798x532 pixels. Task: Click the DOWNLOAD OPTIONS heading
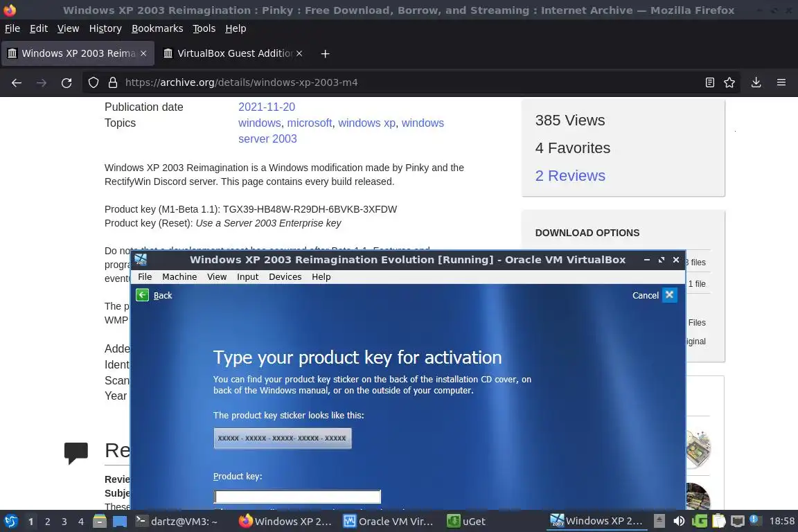(x=587, y=233)
